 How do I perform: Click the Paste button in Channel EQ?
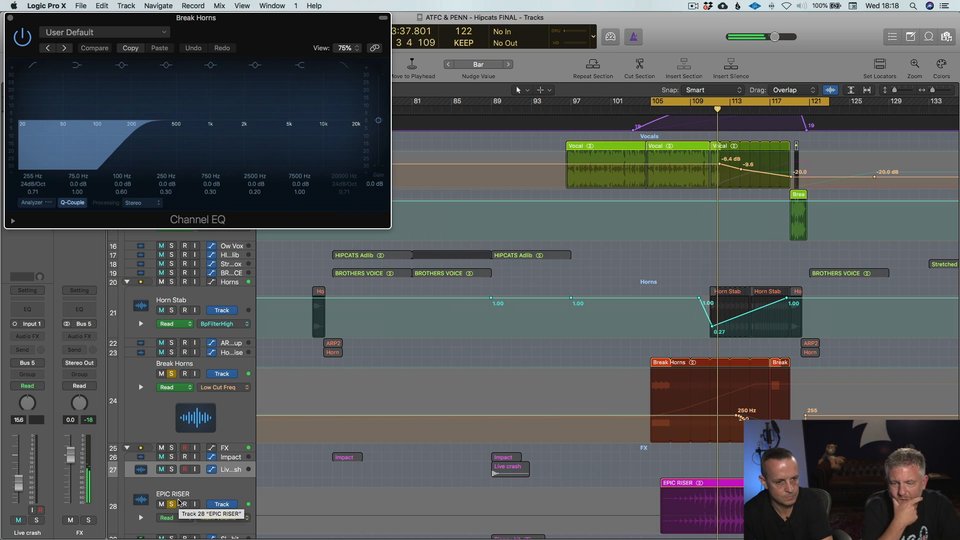(160, 48)
